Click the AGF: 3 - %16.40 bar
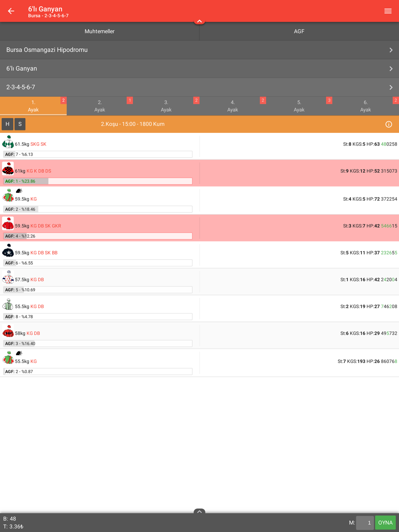The image size is (399, 532). [x=98, y=343]
